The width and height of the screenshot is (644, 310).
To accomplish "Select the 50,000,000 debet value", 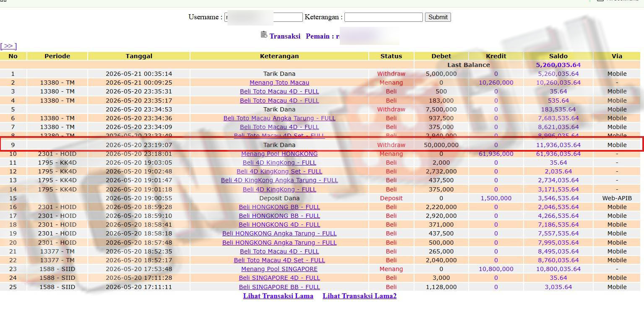I will point(441,145).
